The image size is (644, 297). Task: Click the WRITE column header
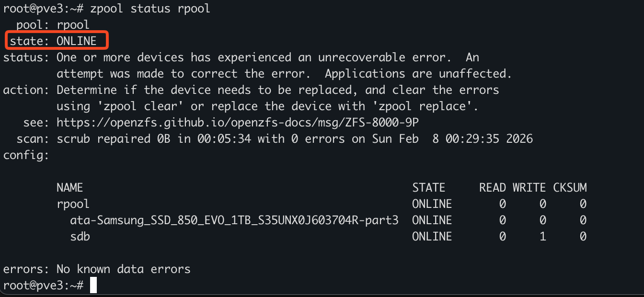point(529,188)
